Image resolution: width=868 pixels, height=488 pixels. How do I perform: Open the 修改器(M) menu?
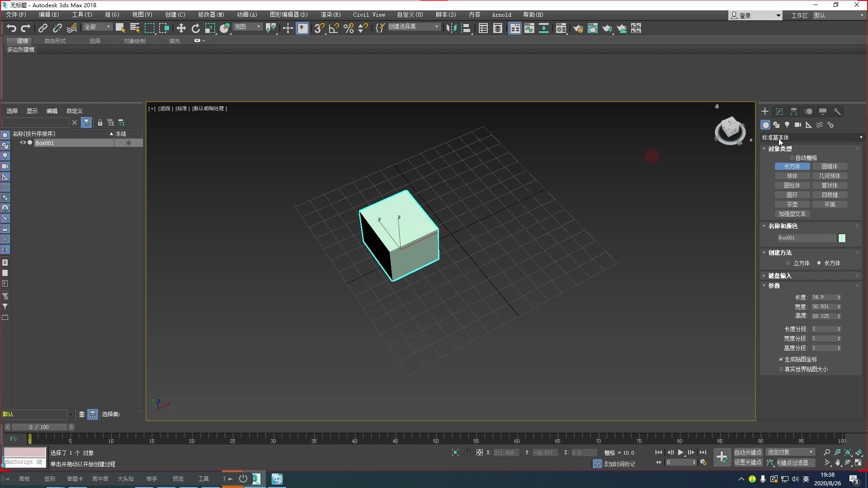click(x=211, y=15)
